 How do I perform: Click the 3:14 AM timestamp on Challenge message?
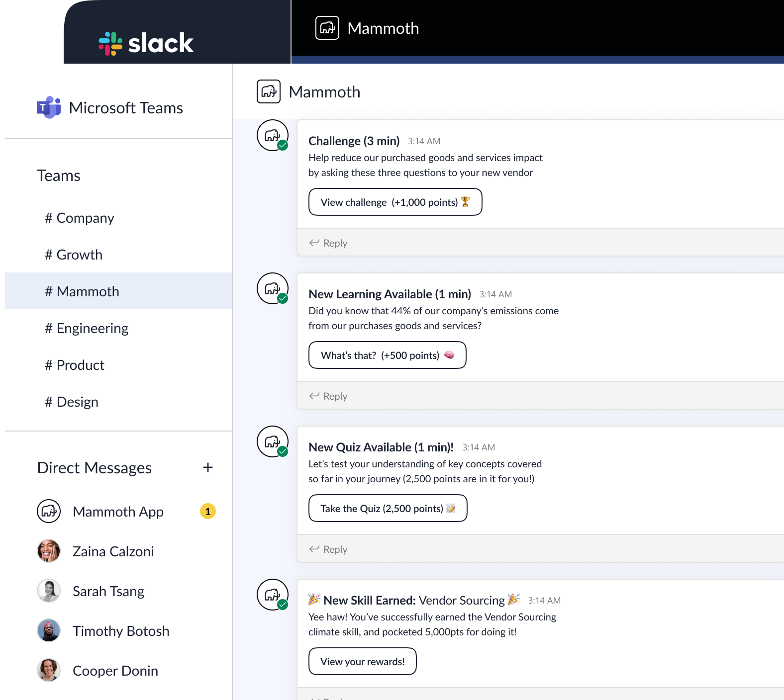(424, 141)
